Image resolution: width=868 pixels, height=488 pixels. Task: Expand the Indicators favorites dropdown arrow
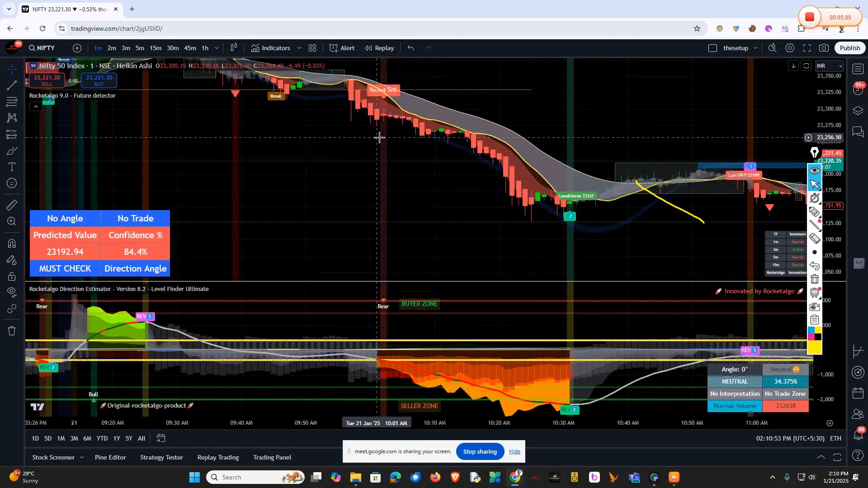point(299,48)
